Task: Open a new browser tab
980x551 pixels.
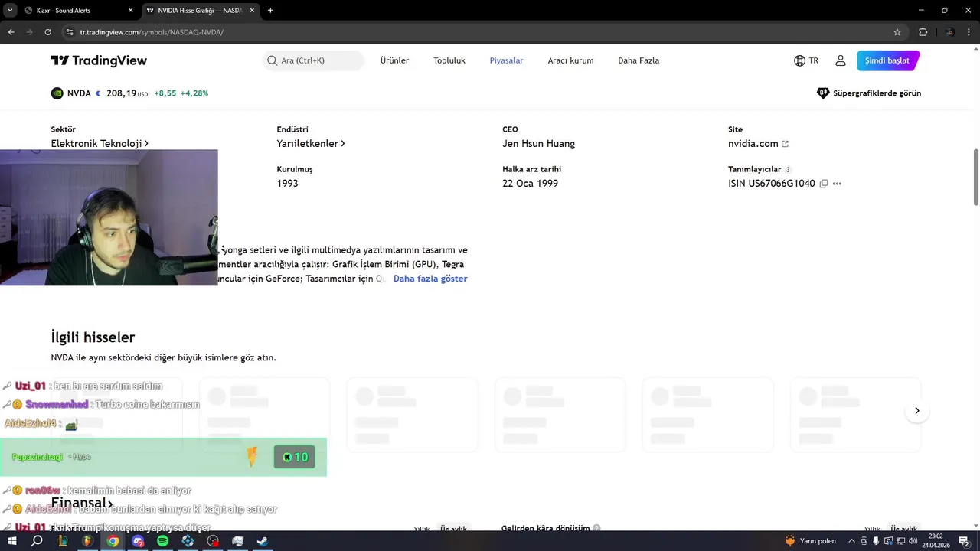Action: click(270, 11)
